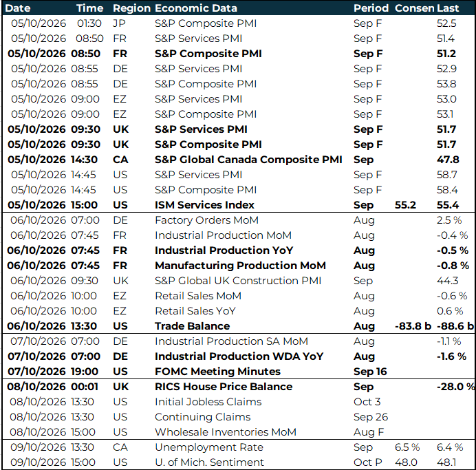Select US 'S&P Services PMI' entry
The height and width of the screenshot is (470, 476).
(x=198, y=175)
